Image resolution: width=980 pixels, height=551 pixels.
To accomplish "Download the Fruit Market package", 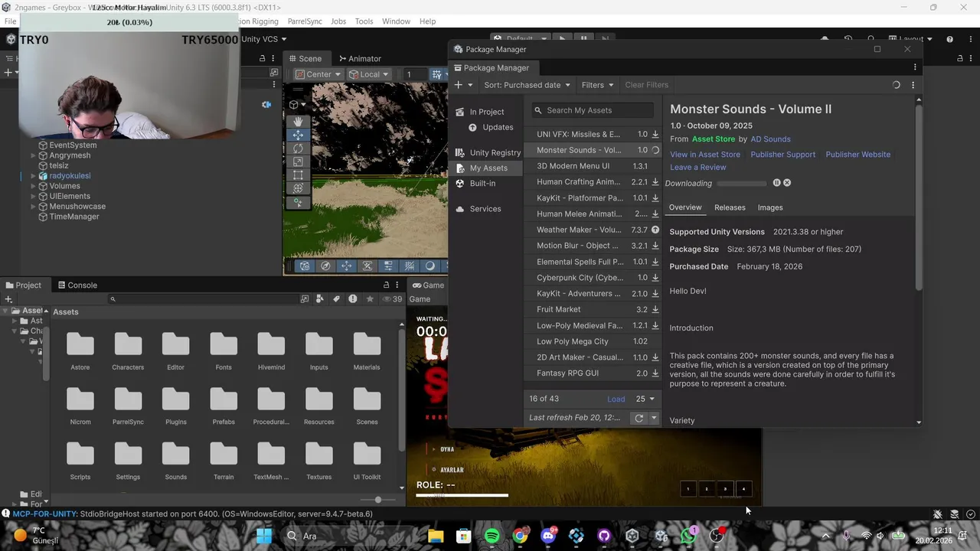I will click(655, 309).
